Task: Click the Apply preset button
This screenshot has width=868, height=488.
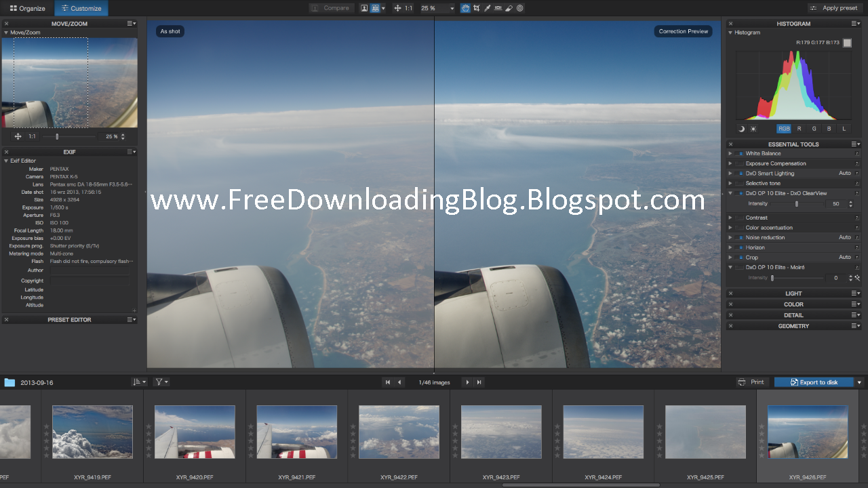Action: coord(835,8)
